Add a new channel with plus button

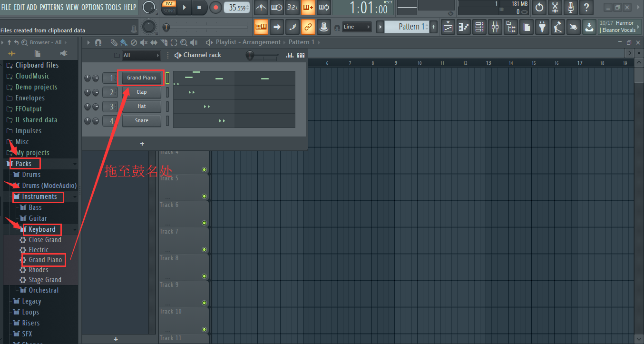[142, 144]
